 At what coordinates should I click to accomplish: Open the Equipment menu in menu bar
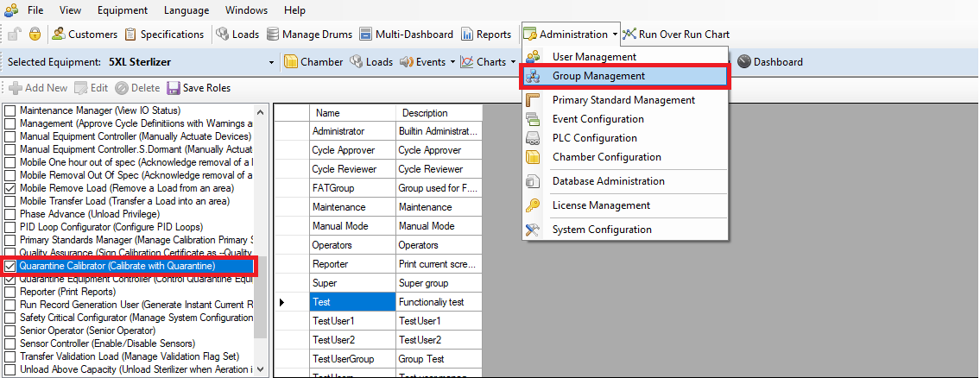(122, 10)
